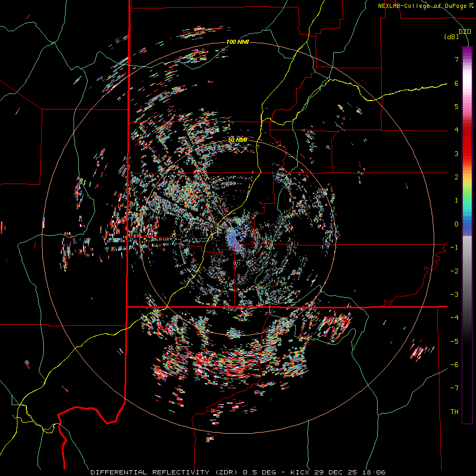The image size is (476, 476).
Task: Click the 100 NMI range ring label
Action: pyautogui.click(x=237, y=42)
